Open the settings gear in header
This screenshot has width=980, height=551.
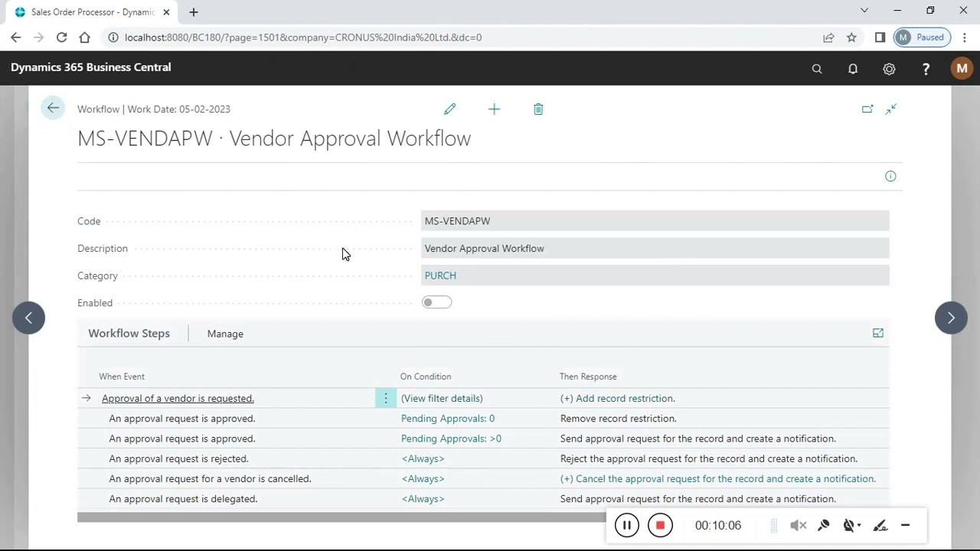click(x=889, y=69)
